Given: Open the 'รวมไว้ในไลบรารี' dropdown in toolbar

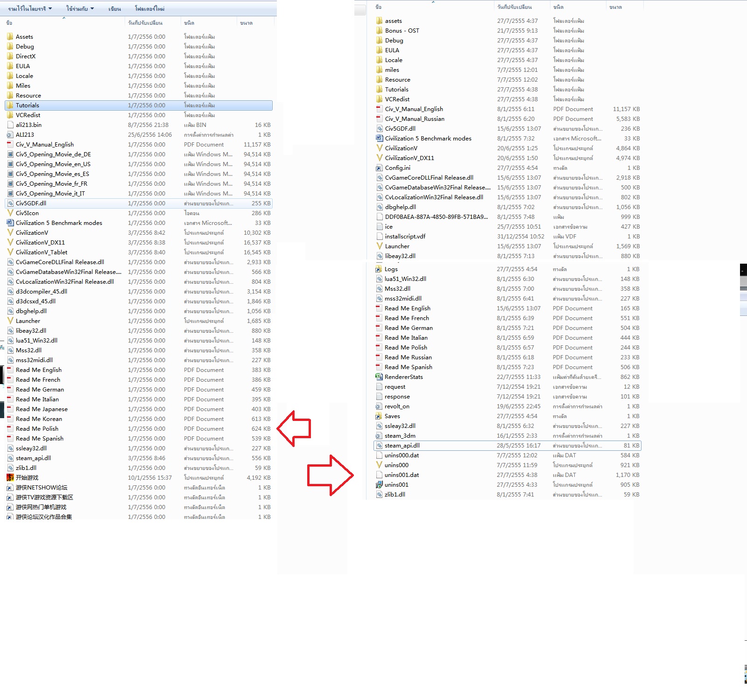Looking at the screenshot, I should [30, 8].
